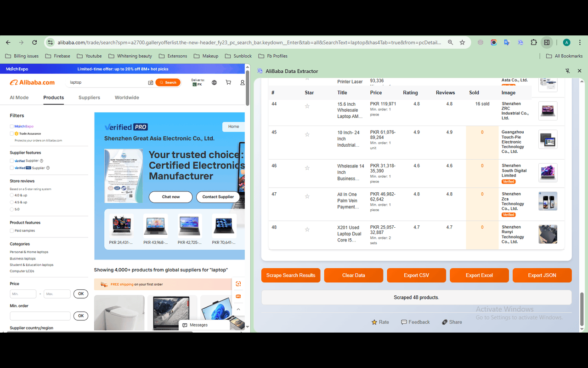The width and height of the screenshot is (588, 368).
Task: Star the row 45 industrial product
Action: coord(307,135)
